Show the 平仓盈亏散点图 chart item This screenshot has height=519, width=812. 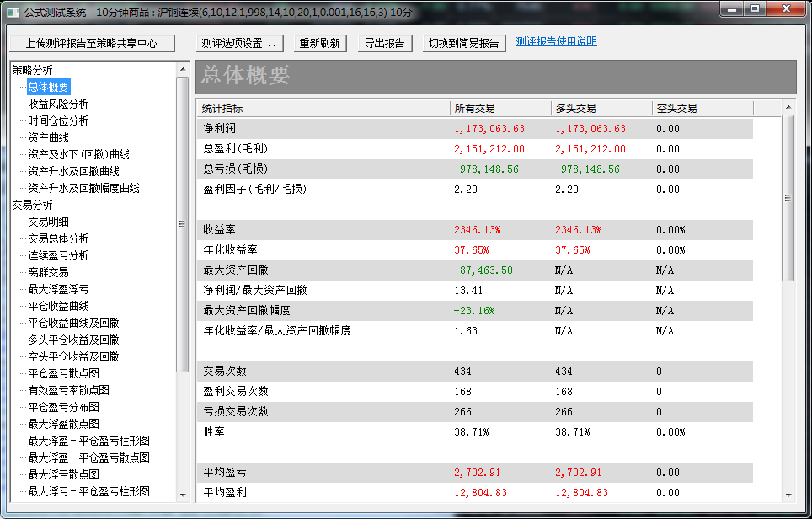click(x=63, y=373)
